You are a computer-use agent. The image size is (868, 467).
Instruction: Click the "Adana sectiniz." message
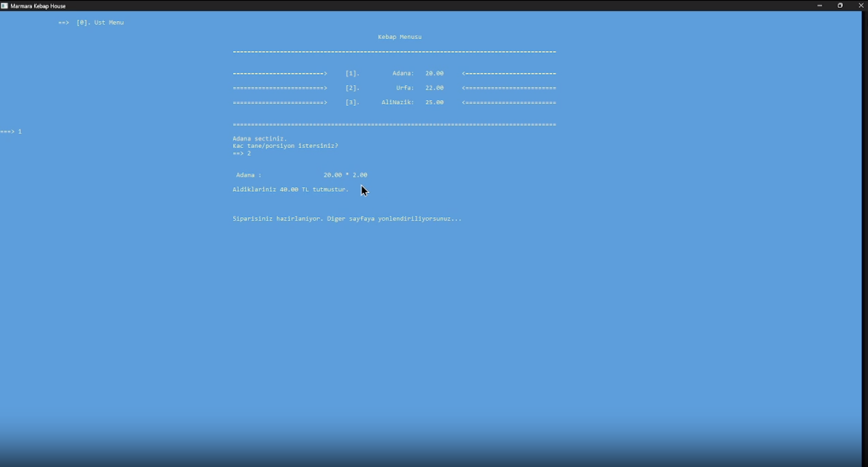point(260,139)
